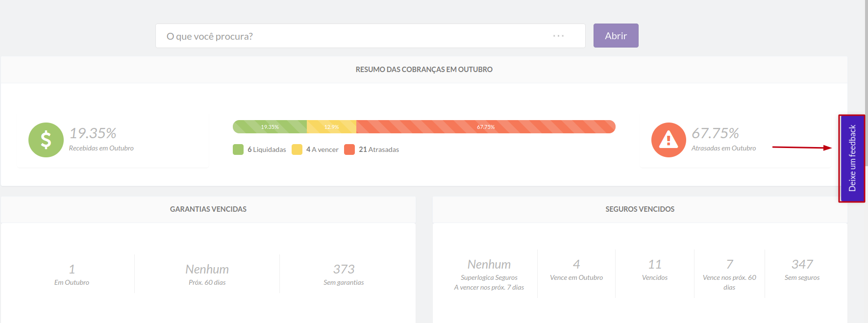This screenshot has height=323, width=868.
Task: Click the red Atrasadas legend swatch
Action: [349, 149]
